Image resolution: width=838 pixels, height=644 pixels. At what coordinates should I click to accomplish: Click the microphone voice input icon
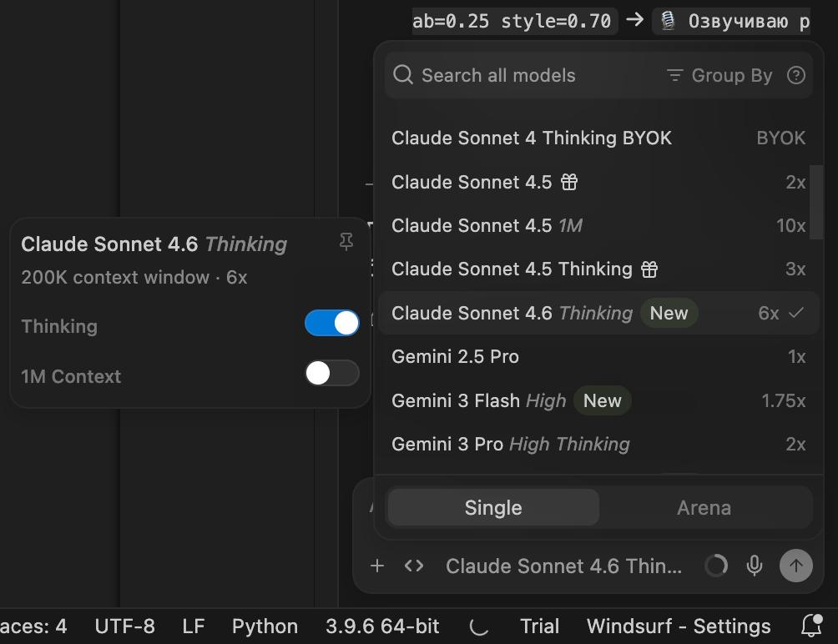(755, 566)
